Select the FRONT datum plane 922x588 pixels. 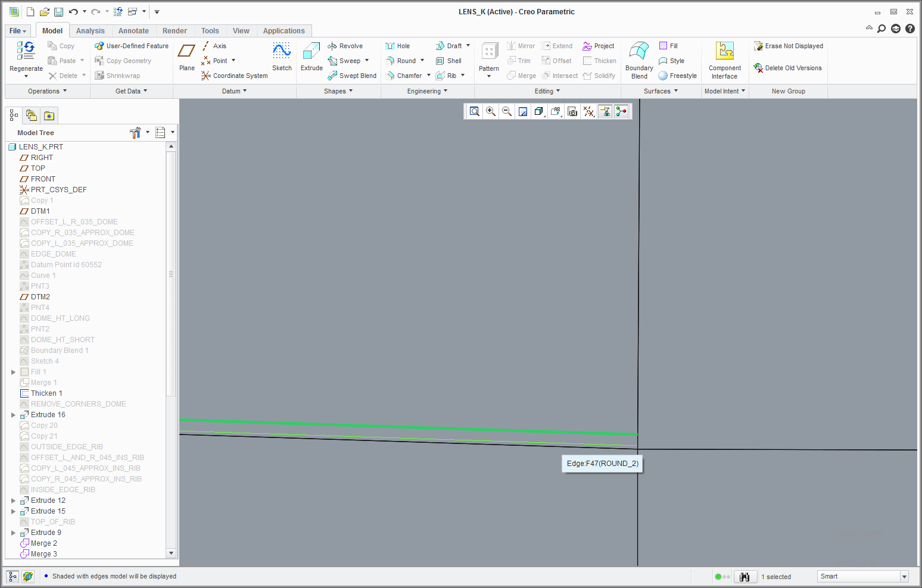[43, 179]
